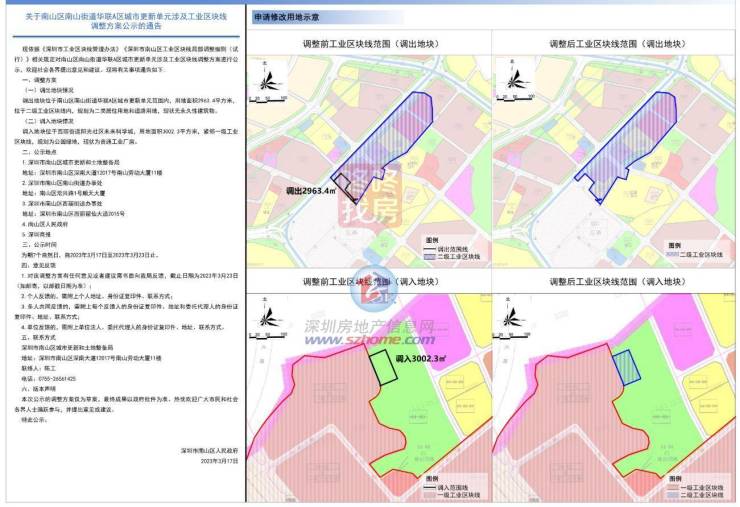Click section heading 二、公示地点
The width and height of the screenshot is (740, 507).
pyautogui.click(x=39, y=152)
